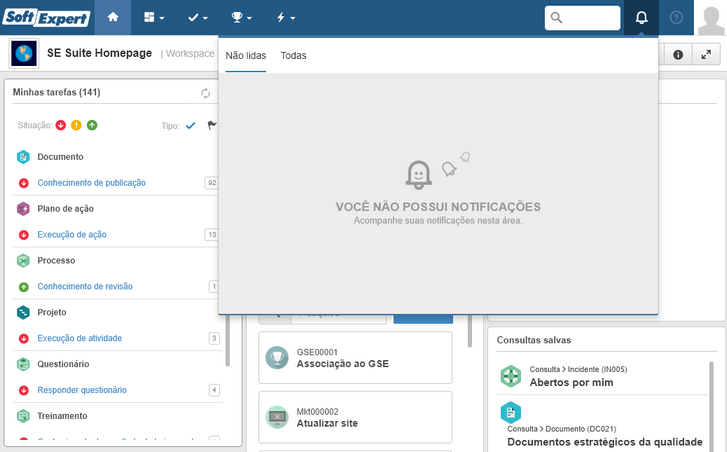Click the red status icon beside Execução de ação
The height and width of the screenshot is (452, 727).
tap(24, 235)
